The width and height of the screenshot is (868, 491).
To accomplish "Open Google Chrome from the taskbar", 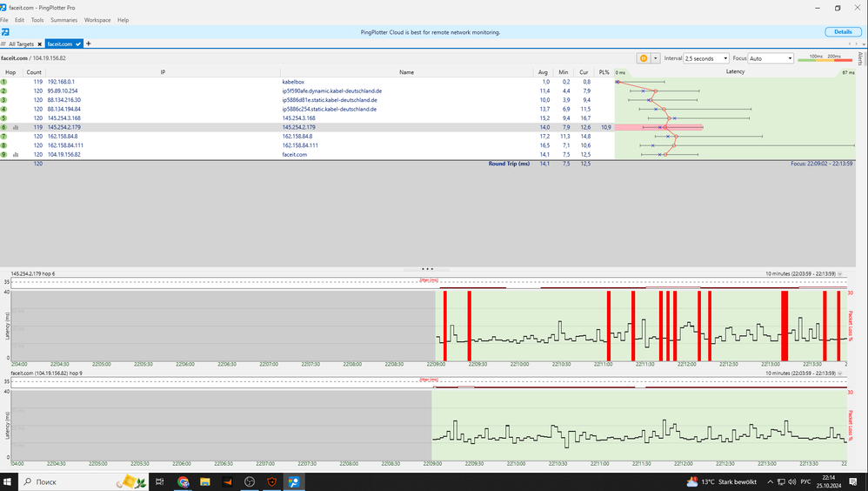I will point(184,481).
